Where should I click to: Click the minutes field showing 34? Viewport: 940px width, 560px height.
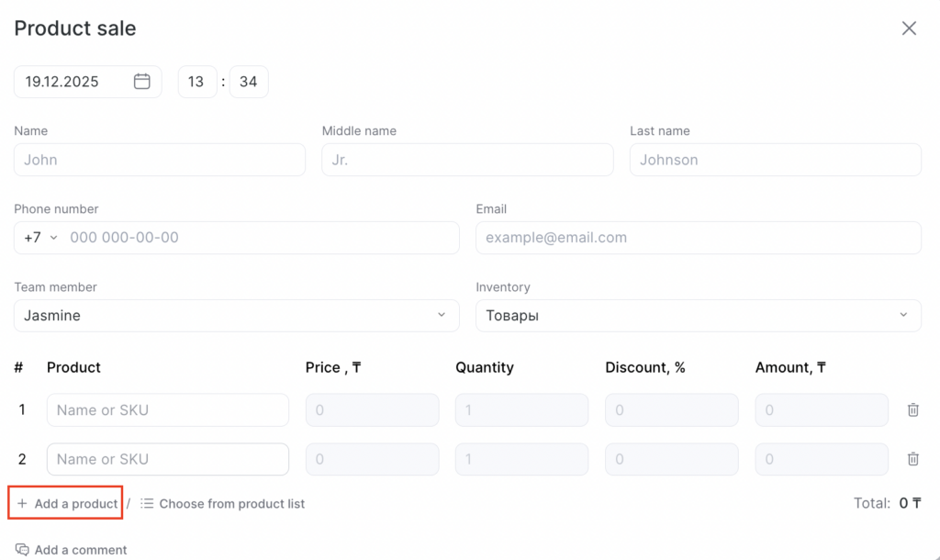tap(249, 82)
